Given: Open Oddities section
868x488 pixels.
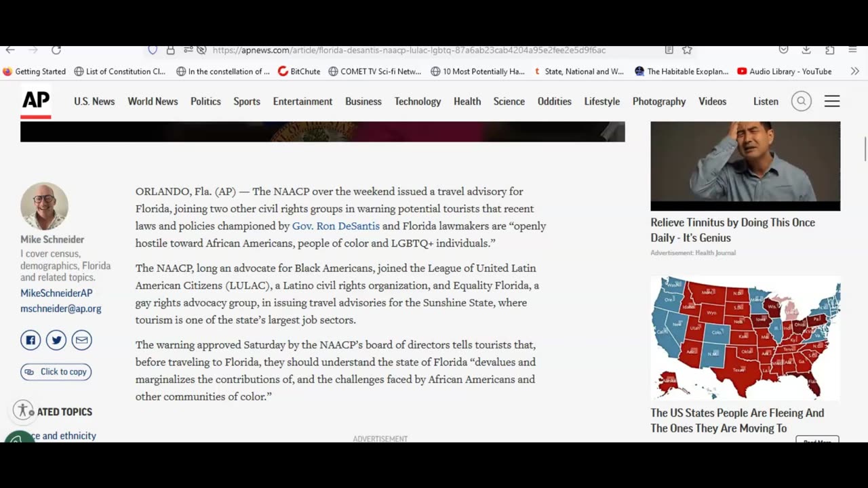Looking at the screenshot, I should [x=555, y=102].
